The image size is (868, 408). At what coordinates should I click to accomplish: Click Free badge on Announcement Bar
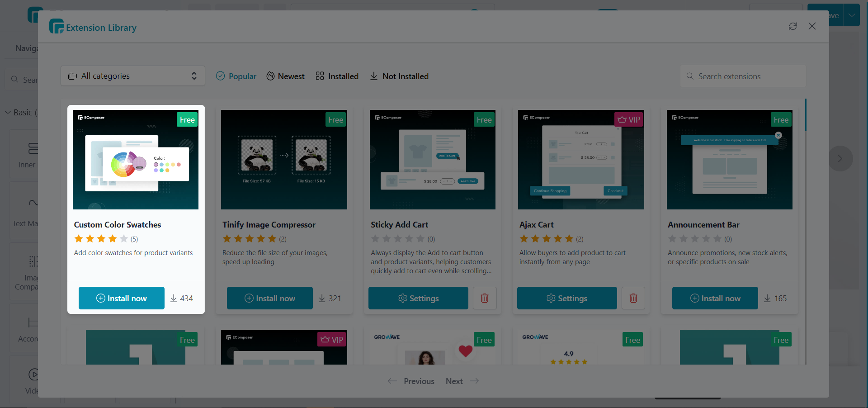pos(781,119)
